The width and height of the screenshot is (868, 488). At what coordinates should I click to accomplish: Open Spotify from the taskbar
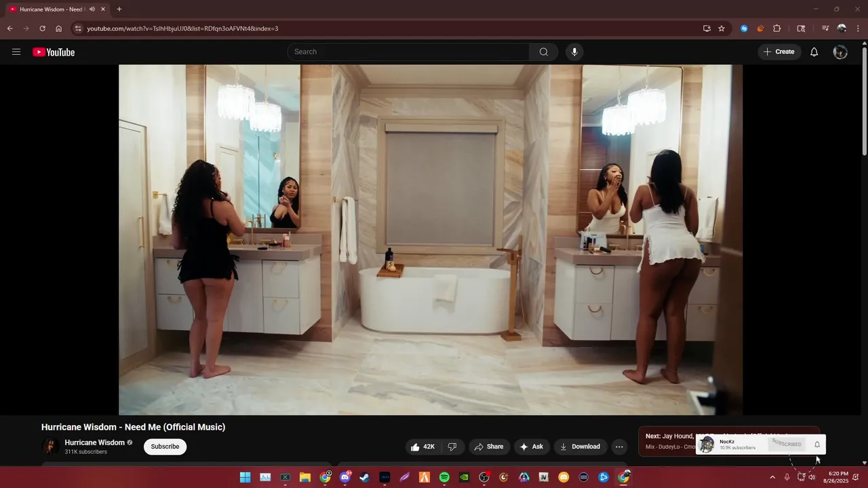coord(444,477)
